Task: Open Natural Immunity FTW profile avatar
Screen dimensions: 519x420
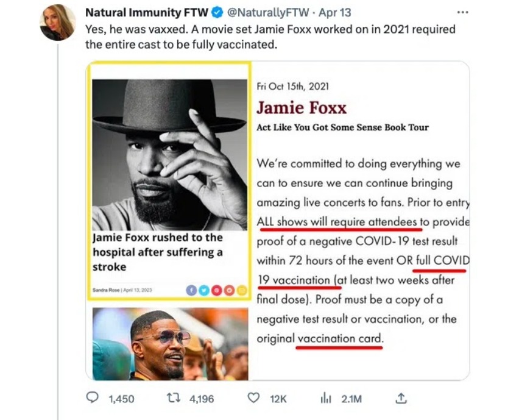Action: pos(58,23)
